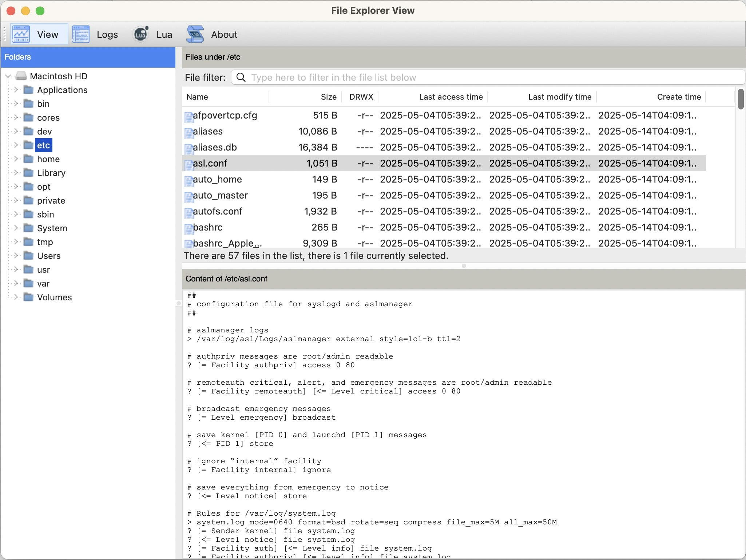Click the sbin folder icon
The height and width of the screenshot is (560, 746).
click(x=29, y=214)
